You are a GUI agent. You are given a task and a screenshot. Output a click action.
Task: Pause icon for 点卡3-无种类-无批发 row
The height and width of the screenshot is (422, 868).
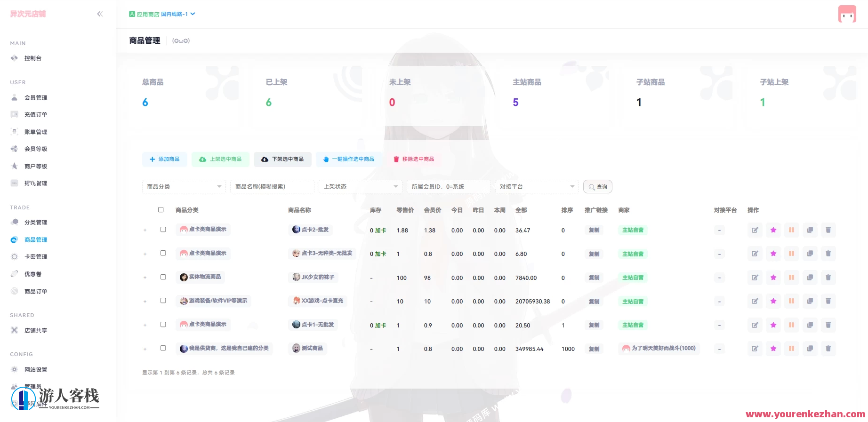pos(792,254)
